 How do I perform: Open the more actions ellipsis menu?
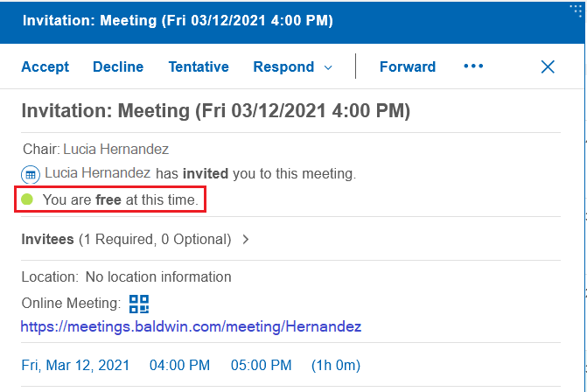click(x=473, y=66)
